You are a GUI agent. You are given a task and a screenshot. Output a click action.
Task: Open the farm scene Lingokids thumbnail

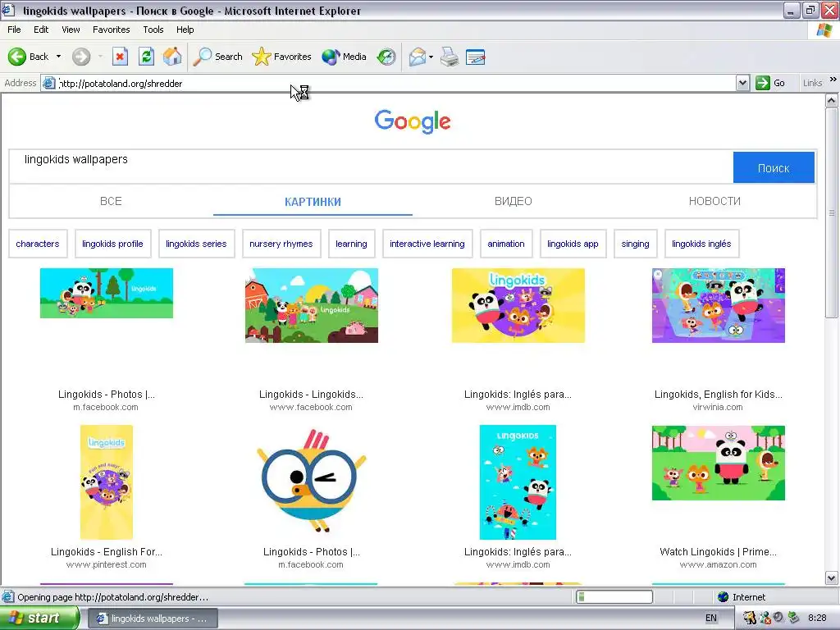[312, 305]
